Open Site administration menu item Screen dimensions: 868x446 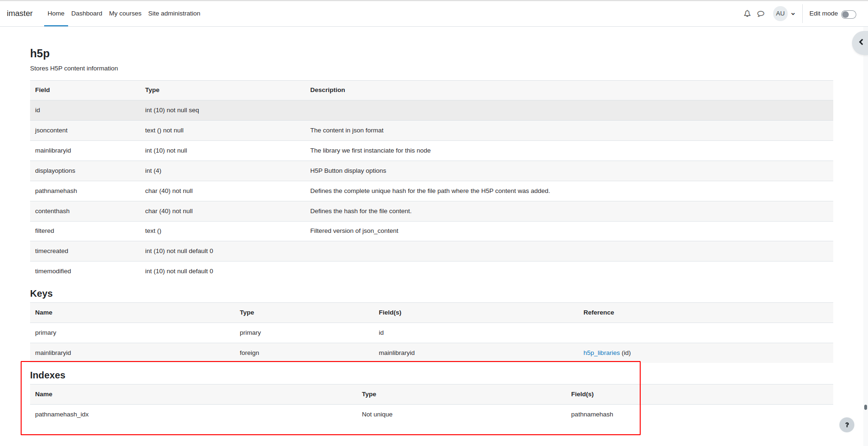coord(174,14)
